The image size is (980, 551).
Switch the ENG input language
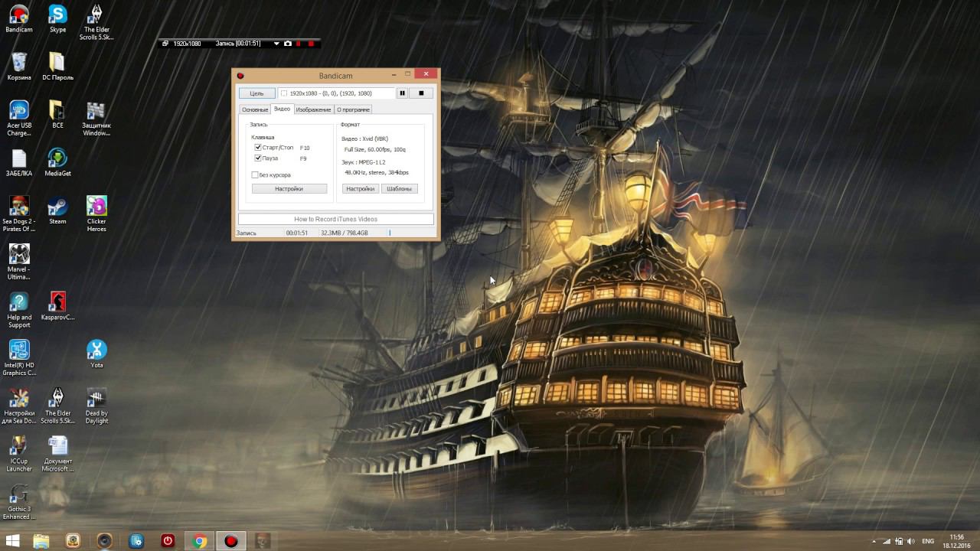[x=928, y=542]
